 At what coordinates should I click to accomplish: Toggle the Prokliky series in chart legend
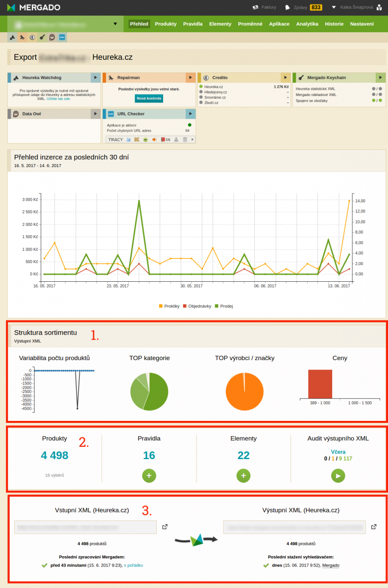pyautogui.click(x=170, y=306)
